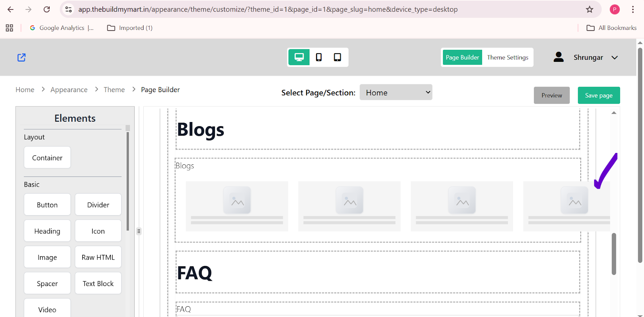The image size is (644, 317).
Task: Click the Elements panel scrollbar
Action: pos(128,181)
